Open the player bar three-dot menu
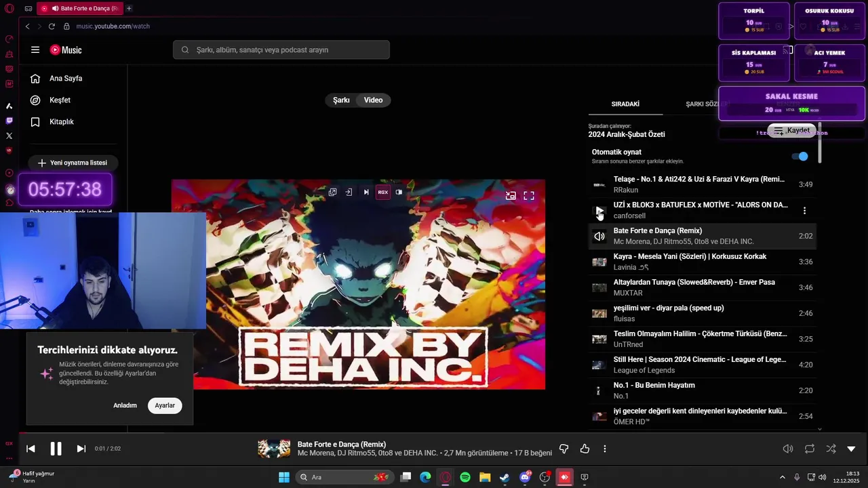The height and width of the screenshot is (488, 868). [605, 449]
